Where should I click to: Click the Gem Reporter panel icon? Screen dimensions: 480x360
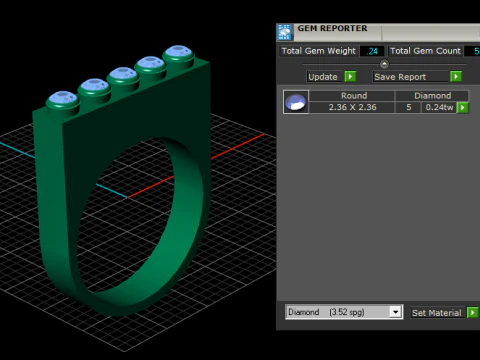click(x=285, y=32)
